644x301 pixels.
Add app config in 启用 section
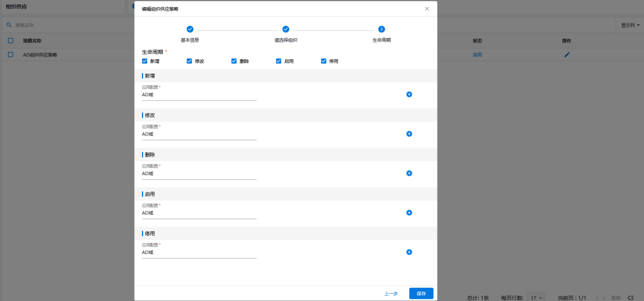click(409, 213)
